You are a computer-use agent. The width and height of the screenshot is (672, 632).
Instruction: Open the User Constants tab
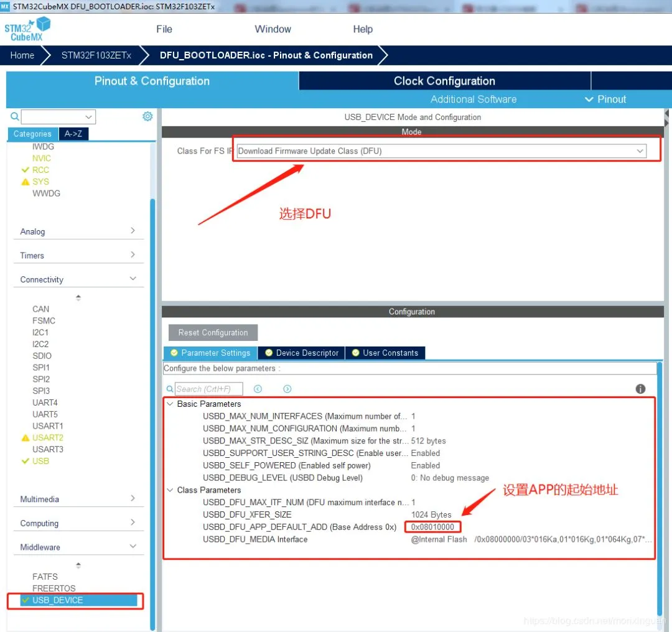tap(385, 353)
